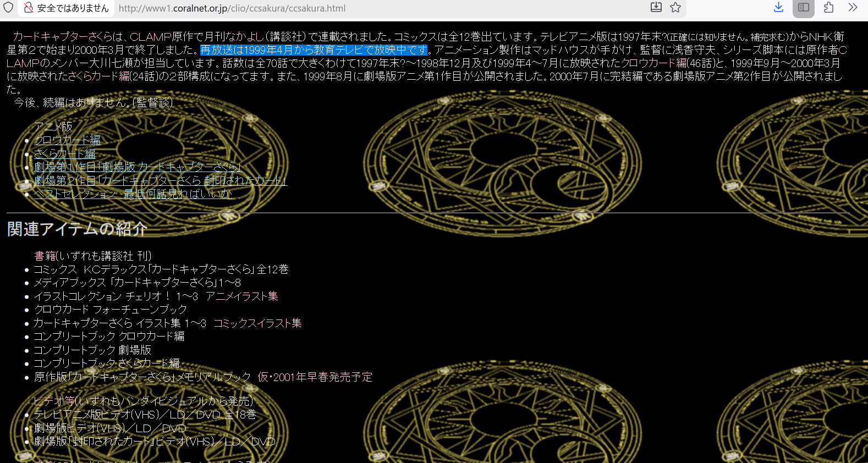Follow the 劇場第2作目 封印されたカード link

160,180
